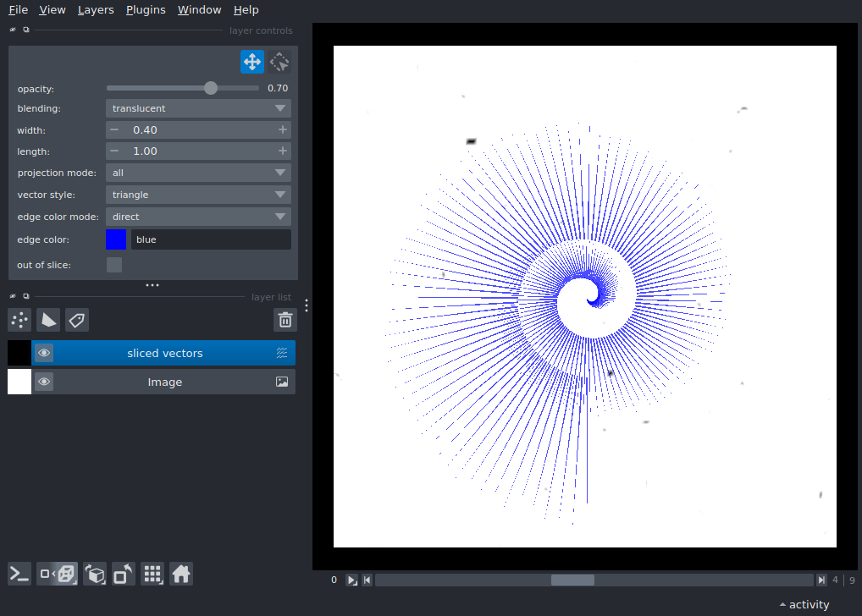Create a new points layer

click(19, 320)
